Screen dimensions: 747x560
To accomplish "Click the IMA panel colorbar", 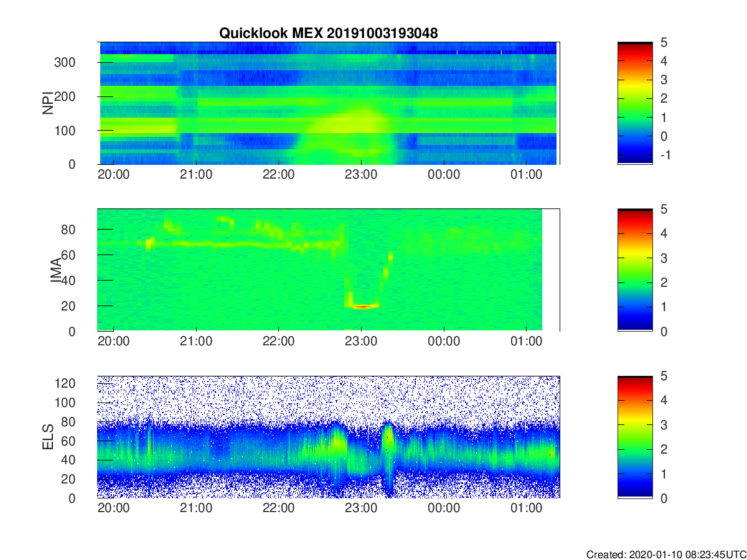I will (635, 270).
